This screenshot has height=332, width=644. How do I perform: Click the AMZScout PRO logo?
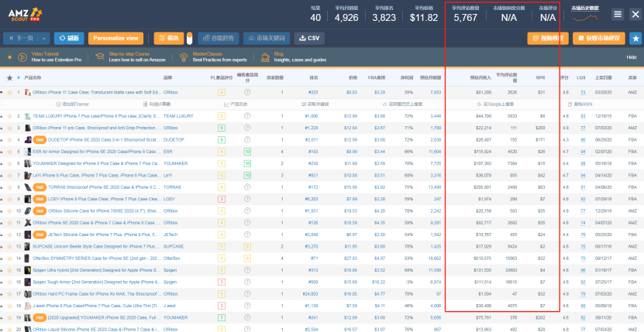(x=22, y=13)
